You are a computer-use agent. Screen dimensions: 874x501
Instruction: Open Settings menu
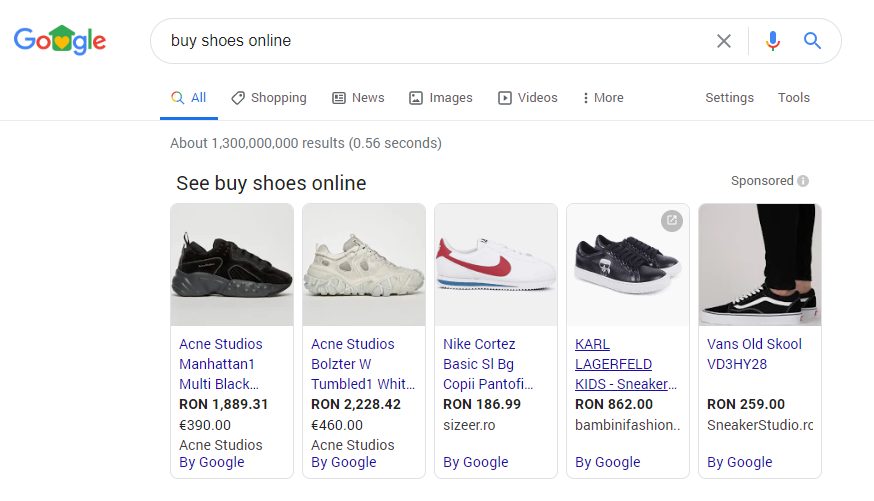tap(729, 98)
